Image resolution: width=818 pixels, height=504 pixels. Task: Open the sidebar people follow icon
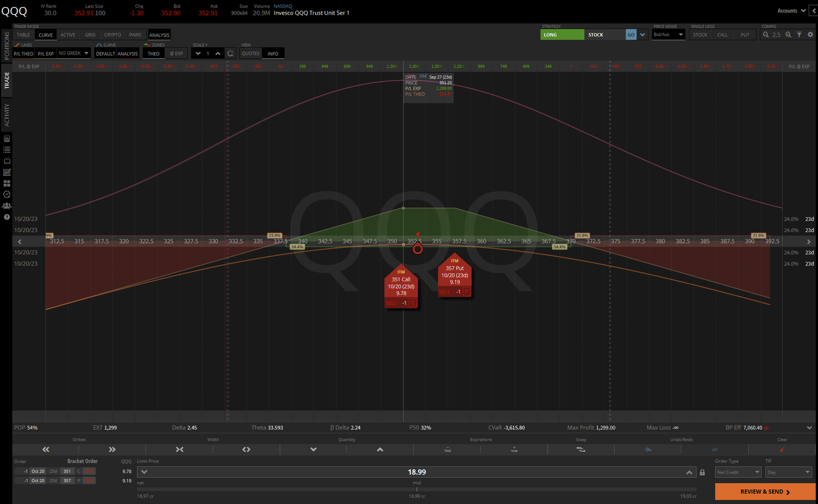pos(7,206)
